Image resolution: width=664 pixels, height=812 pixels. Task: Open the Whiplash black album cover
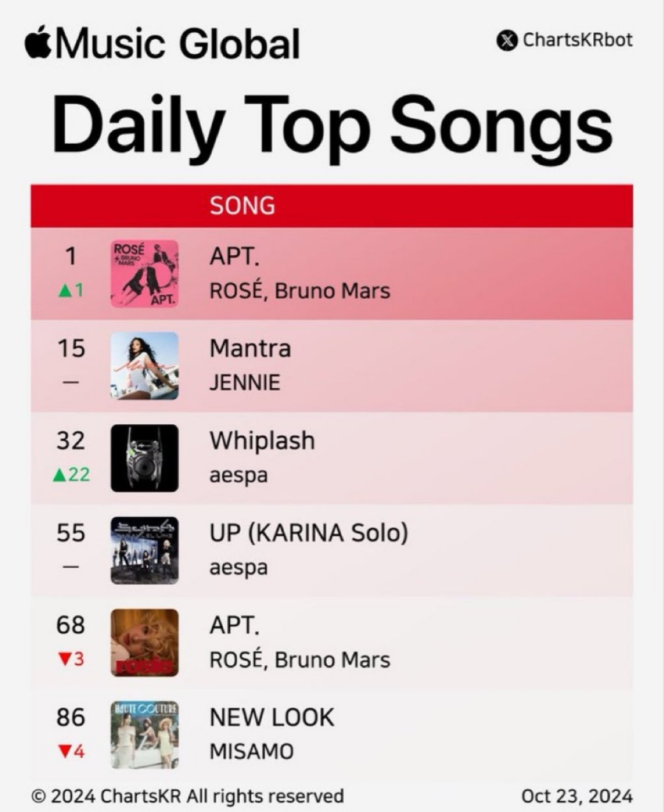click(145, 458)
